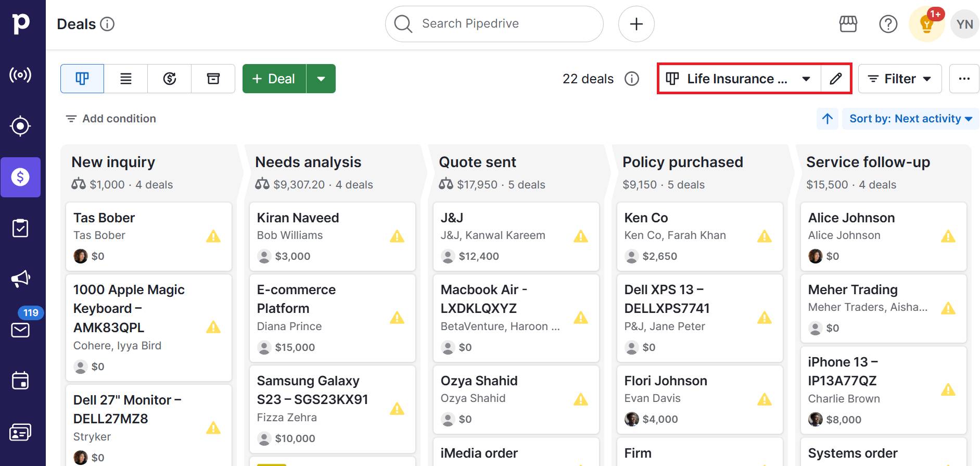Open the Samsung Galaxy S23 deal

(x=333, y=409)
